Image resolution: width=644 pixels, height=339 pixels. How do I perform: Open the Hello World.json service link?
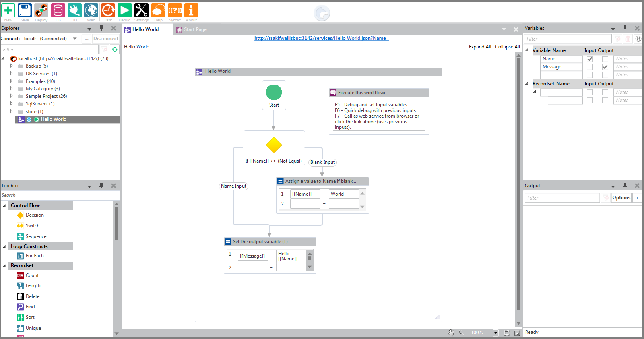(x=322, y=38)
